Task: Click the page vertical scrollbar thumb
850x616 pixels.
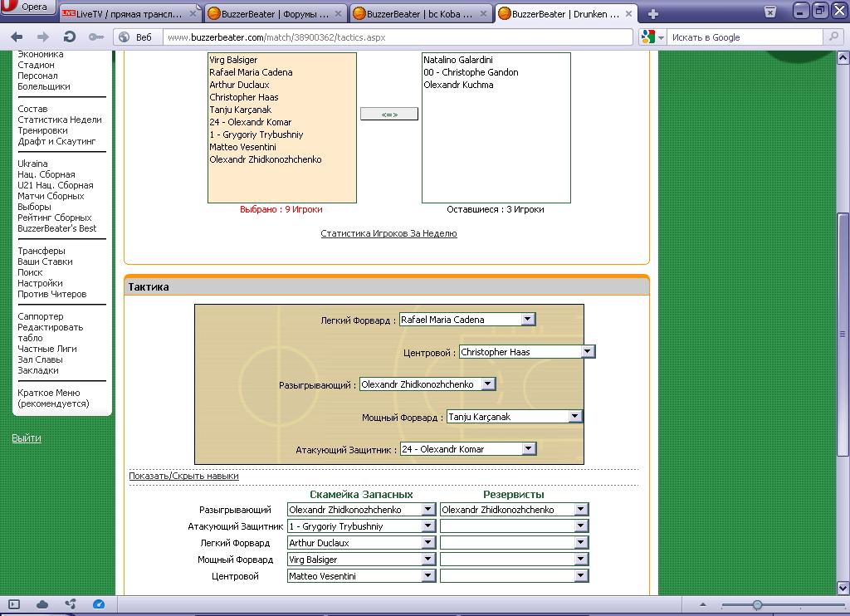Action: pos(843,335)
